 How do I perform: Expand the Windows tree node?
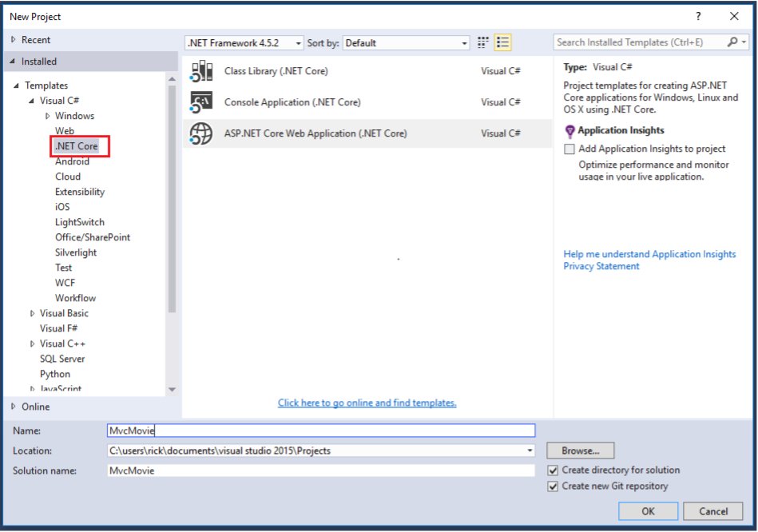[47, 116]
